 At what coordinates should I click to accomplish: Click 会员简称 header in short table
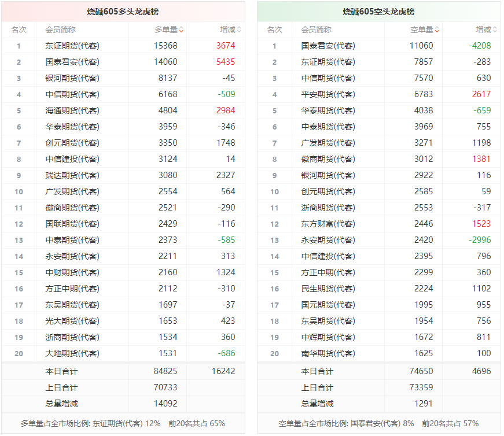317,30
